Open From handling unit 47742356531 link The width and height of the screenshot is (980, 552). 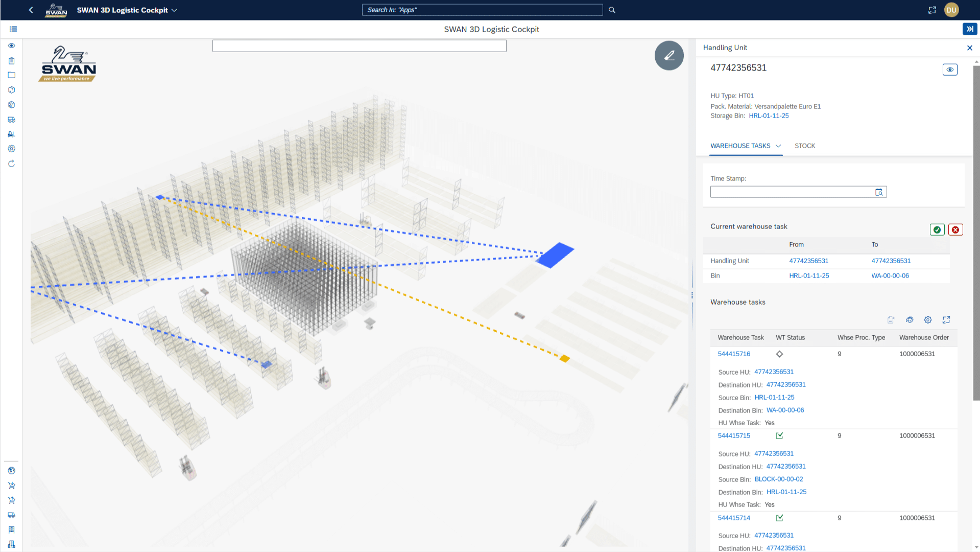(808, 261)
